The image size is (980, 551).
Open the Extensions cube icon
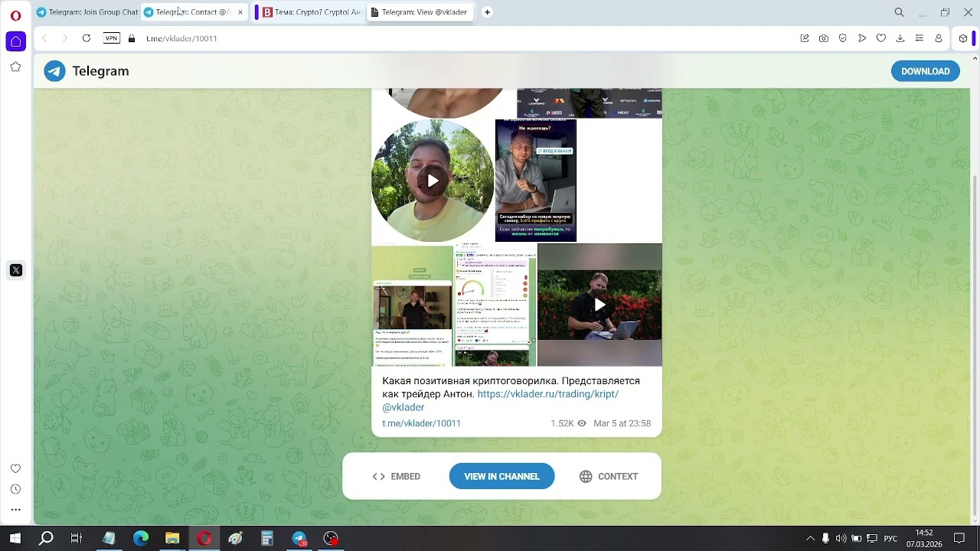point(963,38)
